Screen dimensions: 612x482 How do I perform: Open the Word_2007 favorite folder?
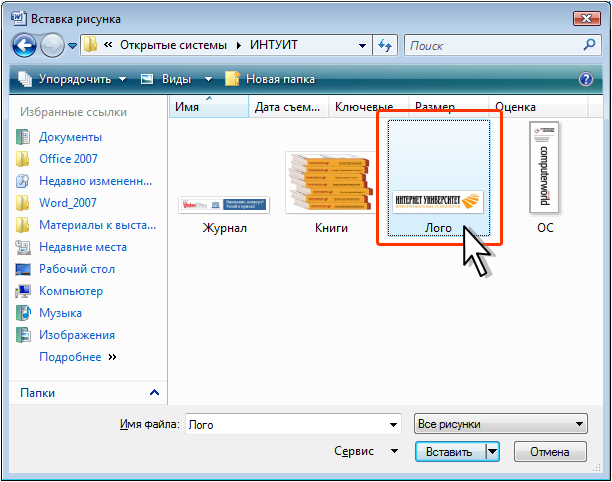tap(68, 203)
